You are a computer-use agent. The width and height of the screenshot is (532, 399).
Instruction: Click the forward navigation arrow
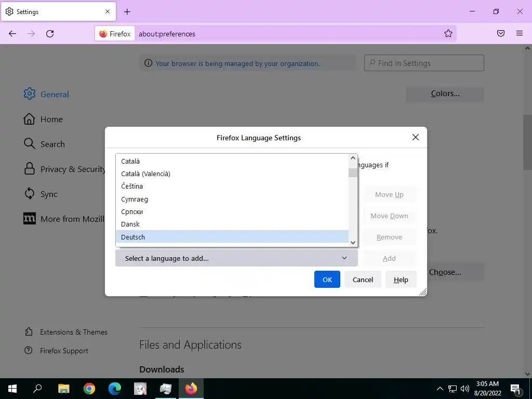click(31, 34)
